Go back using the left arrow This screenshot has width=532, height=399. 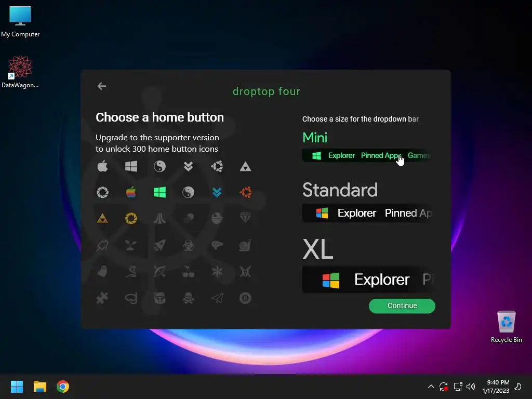tap(101, 86)
